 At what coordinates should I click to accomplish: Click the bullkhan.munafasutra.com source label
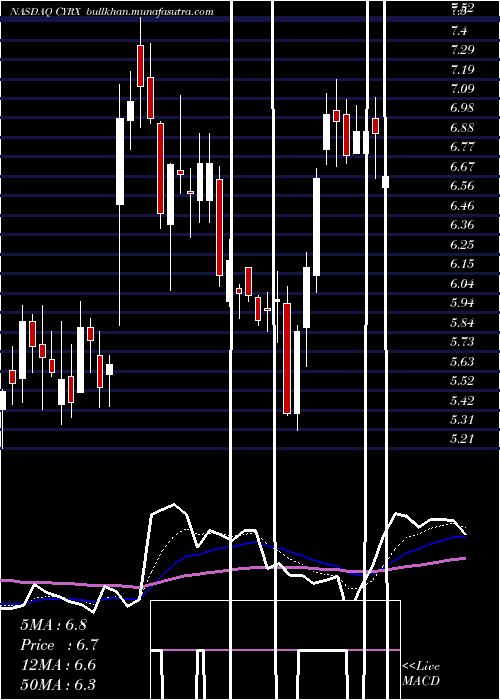point(149,12)
